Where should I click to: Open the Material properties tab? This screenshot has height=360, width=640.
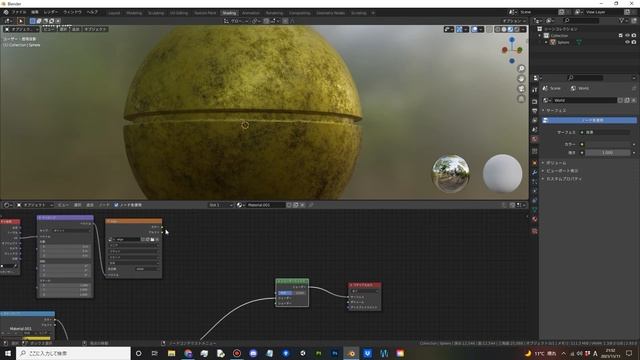click(535, 219)
